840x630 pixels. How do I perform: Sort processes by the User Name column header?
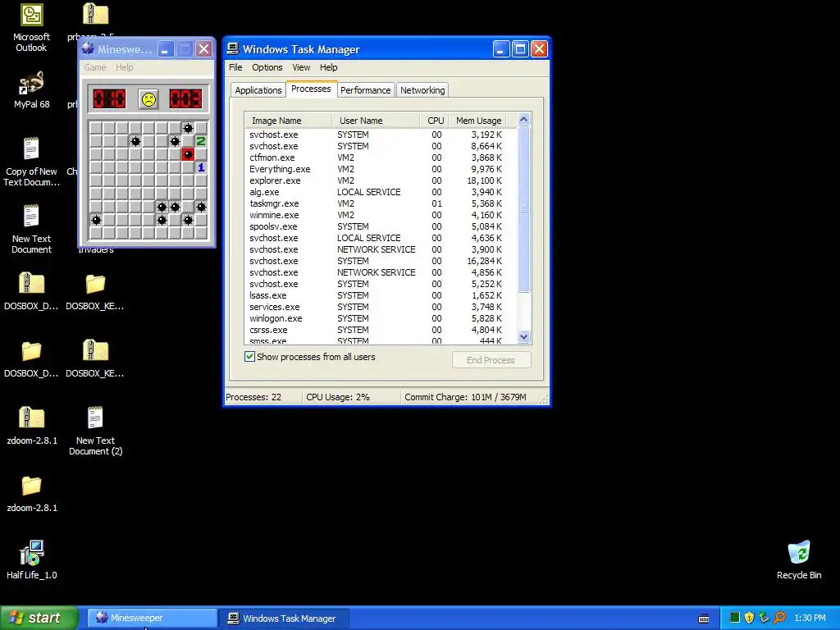pos(376,121)
